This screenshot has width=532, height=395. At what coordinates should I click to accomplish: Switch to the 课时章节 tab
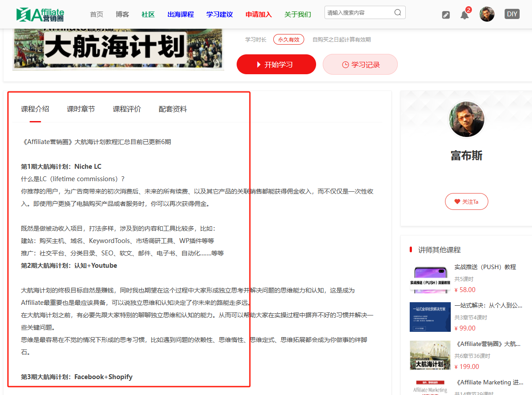point(81,109)
